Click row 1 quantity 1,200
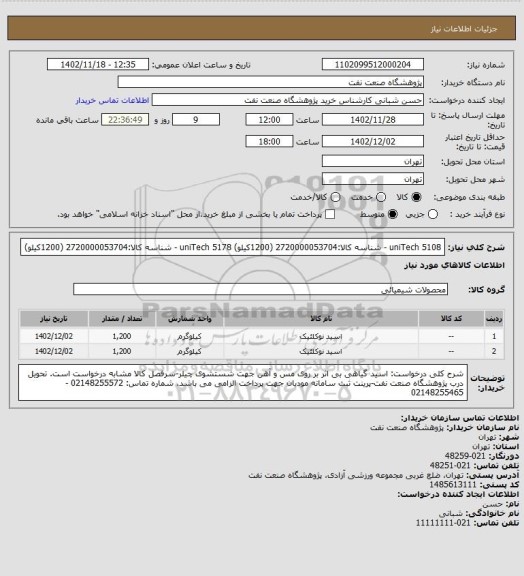The width and height of the screenshot is (524, 576). tap(122, 336)
